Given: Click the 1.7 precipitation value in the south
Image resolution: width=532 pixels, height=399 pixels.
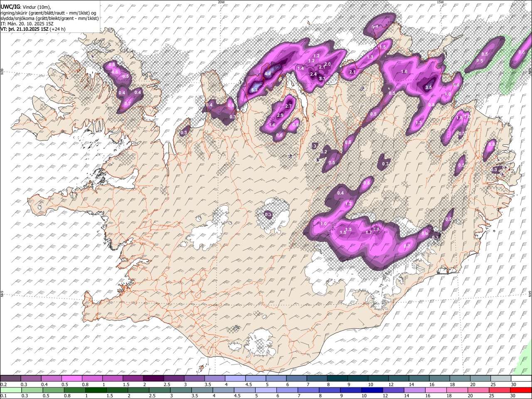Looking at the screenshot, I should [368, 233].
